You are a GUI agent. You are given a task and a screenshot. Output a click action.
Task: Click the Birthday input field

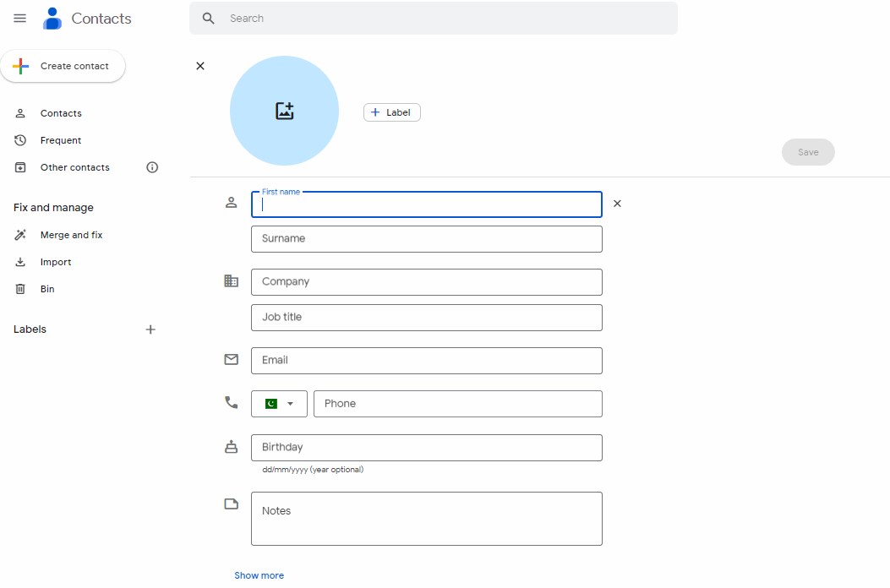(x=426, y=448)
